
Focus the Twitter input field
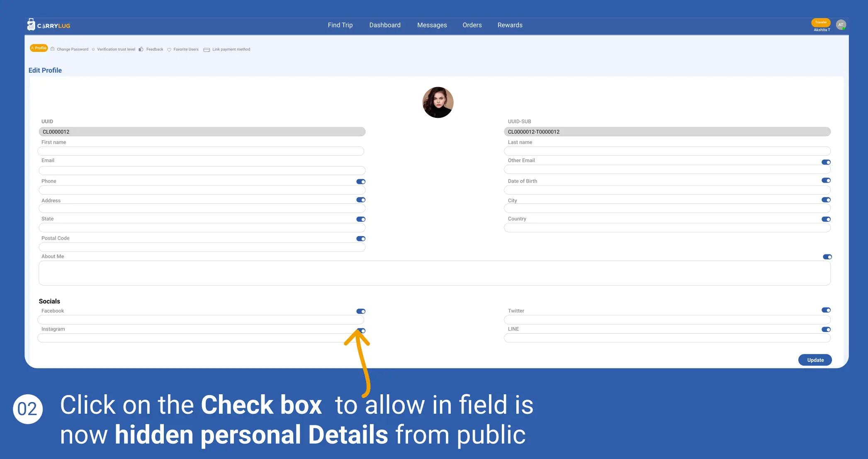pos(667,320)
